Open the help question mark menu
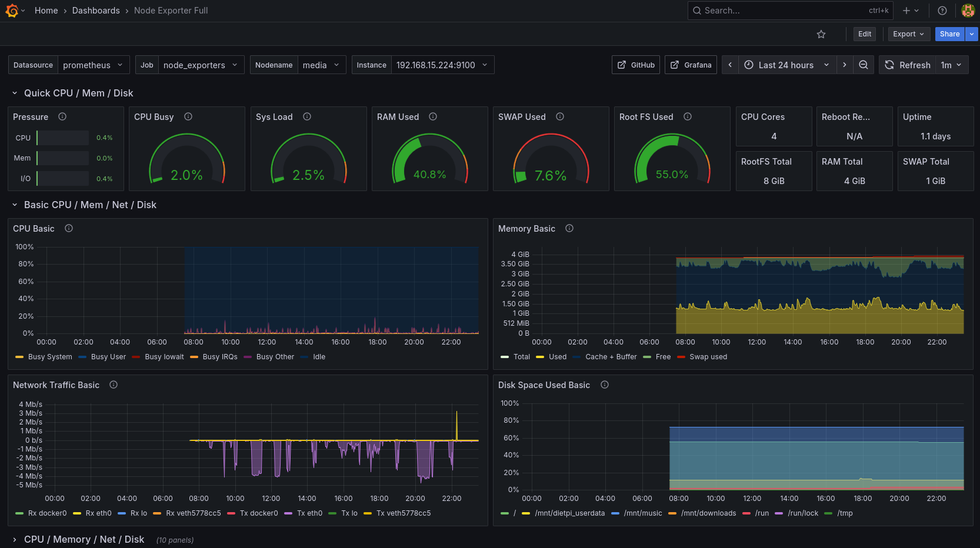Image resolution: width=980 pixels, height=548 pixels. pyautogui.click(x=942, y=11)
